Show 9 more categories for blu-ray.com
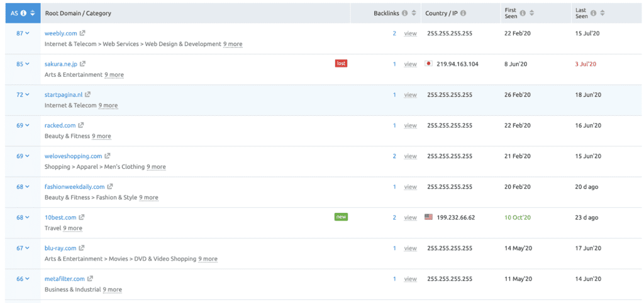This screenshot has width=644, height=303. (x=208, y=259)
